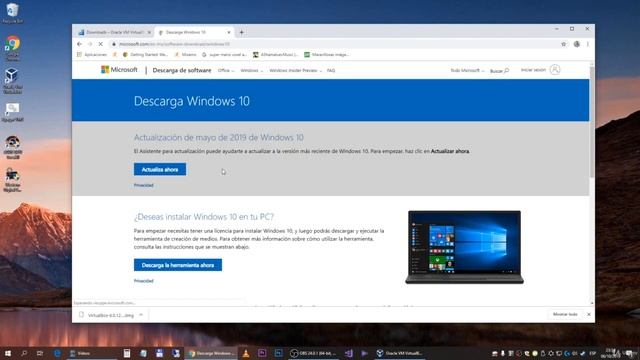The width and height of the screenshot is (640, 360).
Task: Click the browser forward arrow
Action: pos(90,44)
